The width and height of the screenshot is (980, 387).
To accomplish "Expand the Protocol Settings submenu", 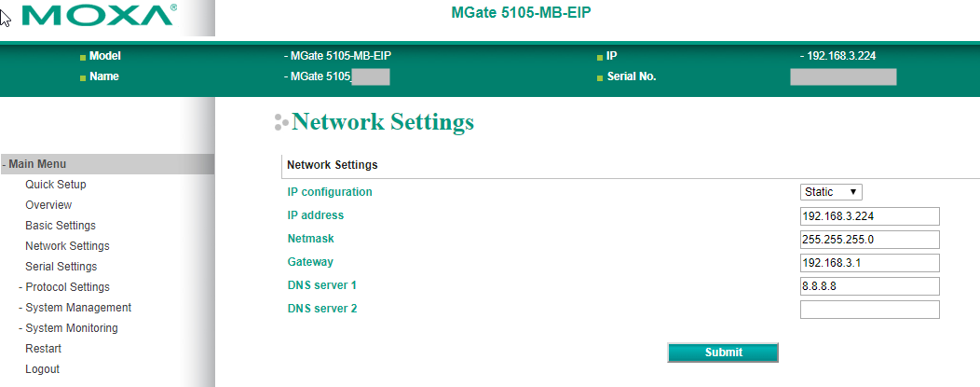I will tap(64, 287).
